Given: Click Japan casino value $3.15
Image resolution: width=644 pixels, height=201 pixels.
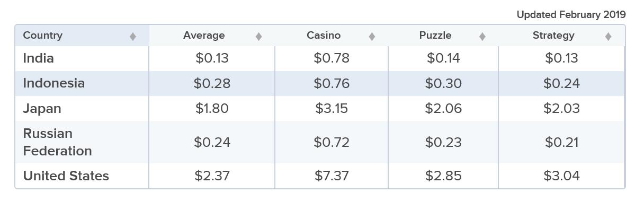Looking at the screenshot, I should [332, 109].
